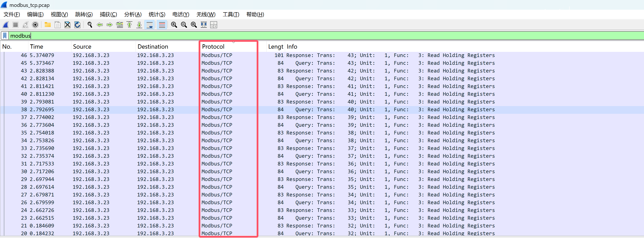Select packet 33 at time 2.735690
Viewport: 644px width, 238px height.
[322, 148]
